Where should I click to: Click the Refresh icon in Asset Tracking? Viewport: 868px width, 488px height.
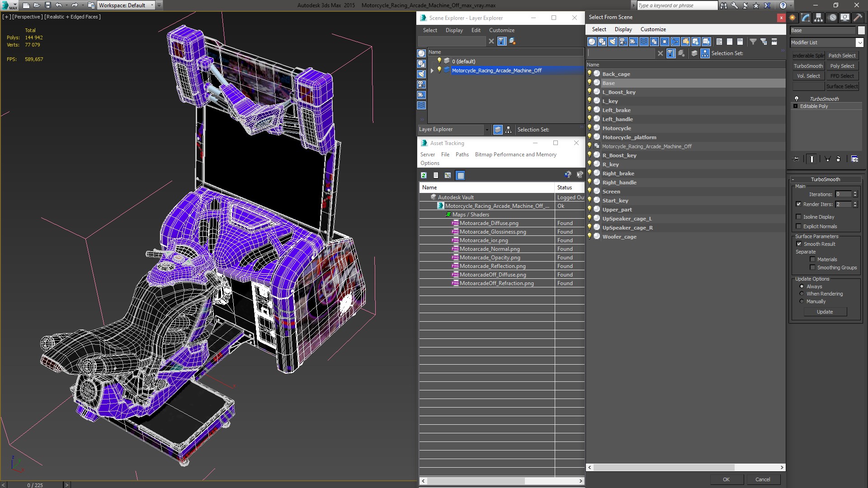pyautogui.click(x=424, y=175)
